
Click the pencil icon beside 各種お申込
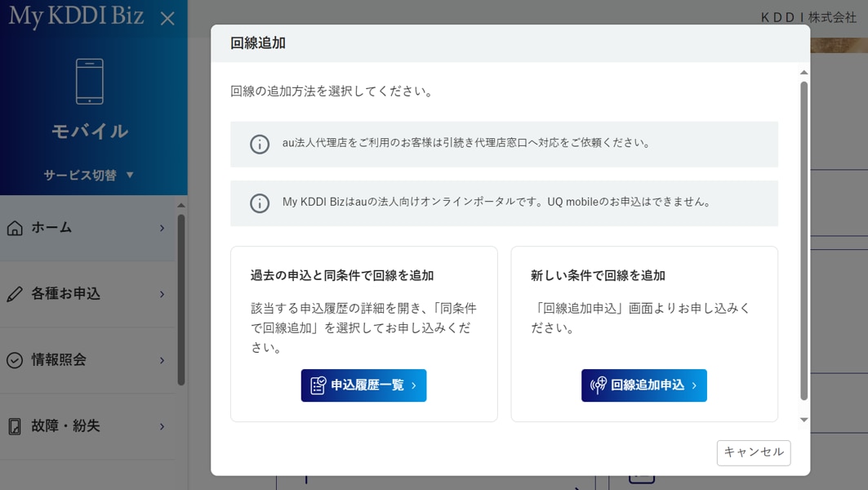coord(15,294)
